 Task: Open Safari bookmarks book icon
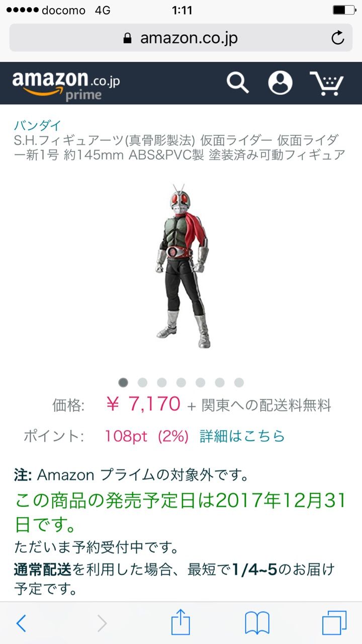coord(257,623)
